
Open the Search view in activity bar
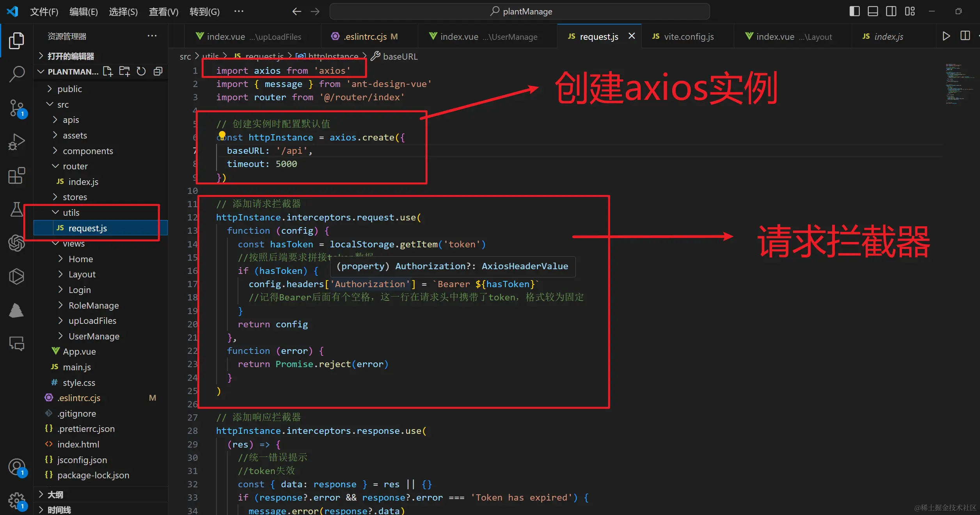coord(16,73)
